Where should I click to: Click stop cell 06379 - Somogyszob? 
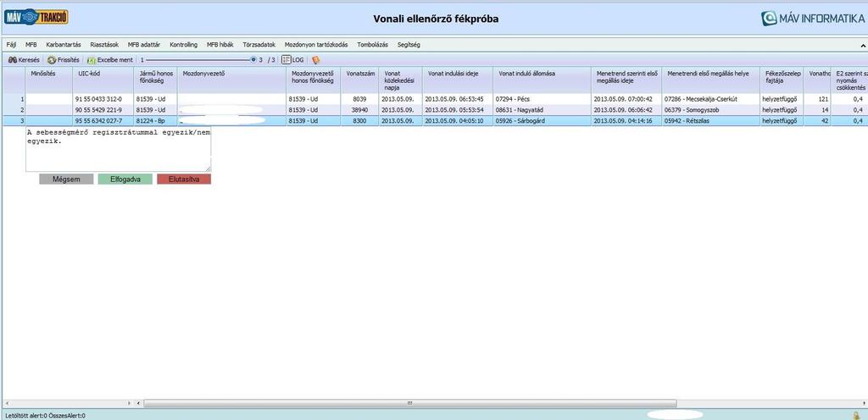tap(711, 110)
